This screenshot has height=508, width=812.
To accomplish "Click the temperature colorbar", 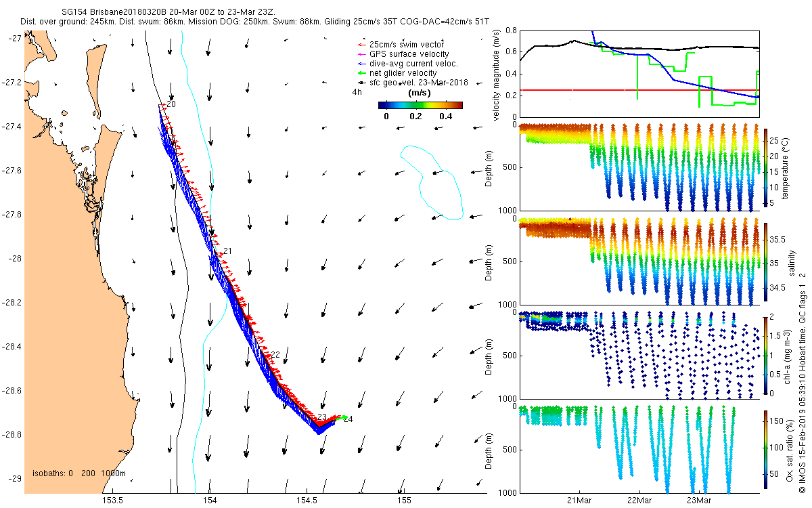I will [765, 167].
